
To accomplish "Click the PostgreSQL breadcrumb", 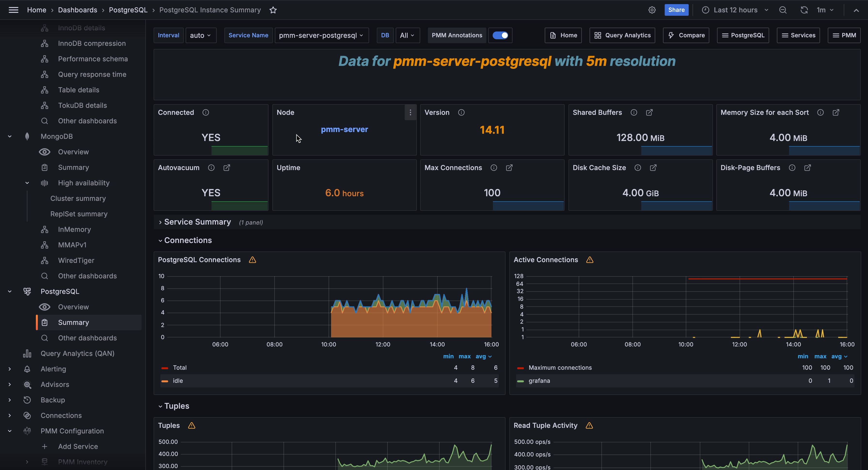I will [x=128, y=10].
